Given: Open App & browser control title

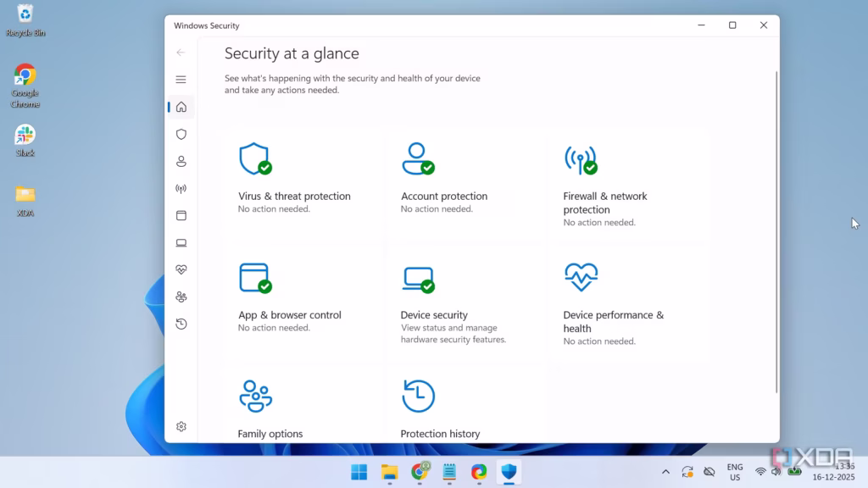Looking at the screenshot, I should click(290, 315).
